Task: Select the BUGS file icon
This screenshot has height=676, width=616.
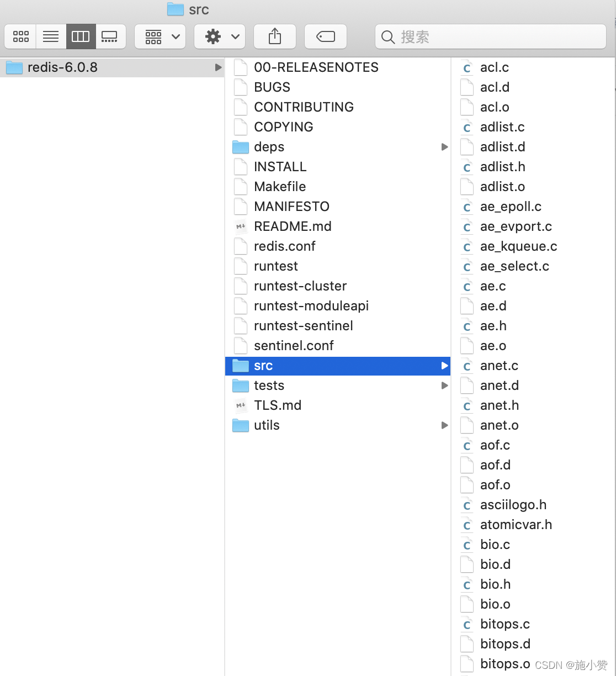Action: pos(241,87)
